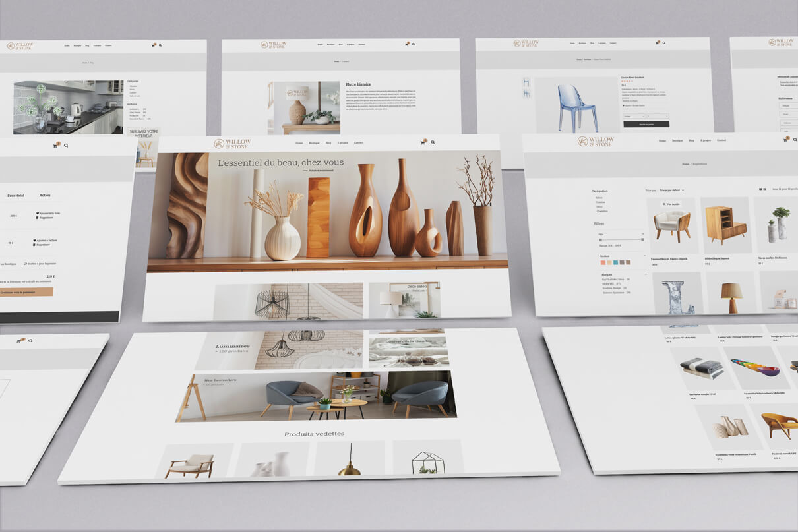The width and height of the screenshot is (798, 532).
Task: Click cart icon on blue chair product page
Action: [657, 43]
